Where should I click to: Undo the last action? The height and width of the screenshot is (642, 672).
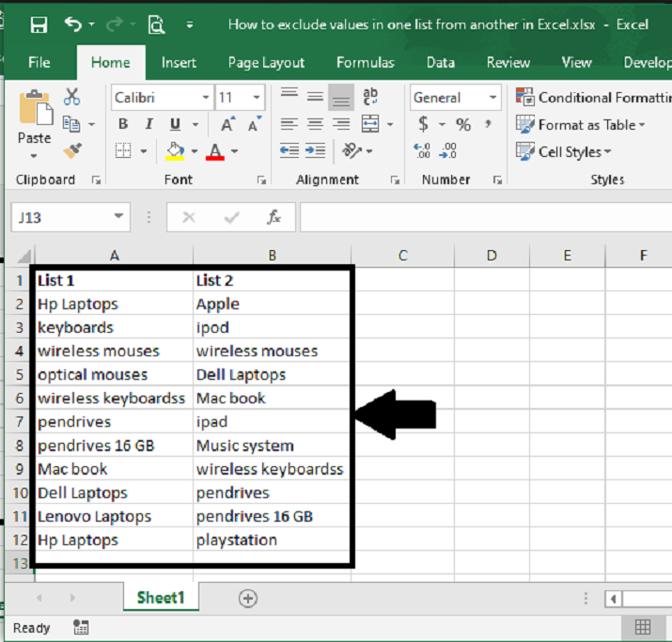pos(73,24)
